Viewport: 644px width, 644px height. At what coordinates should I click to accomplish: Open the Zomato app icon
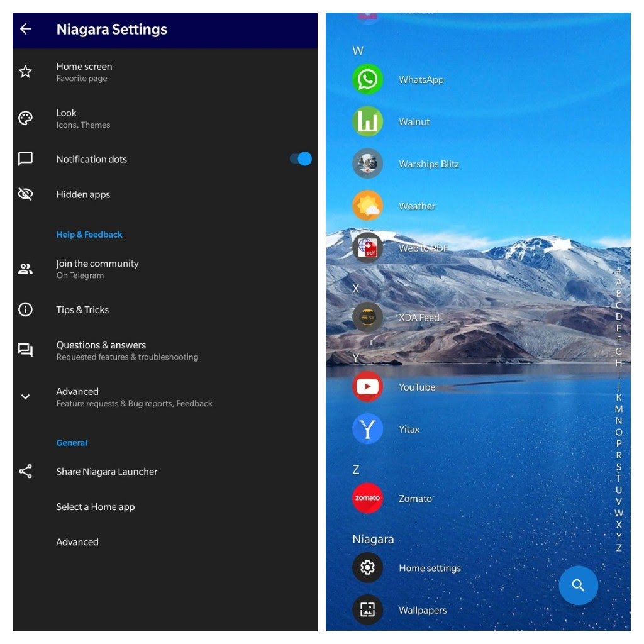pos(368,498)
